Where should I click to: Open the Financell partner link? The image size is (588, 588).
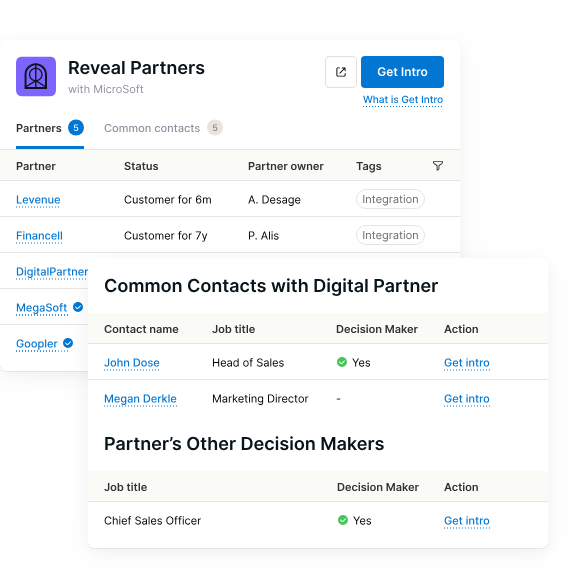tap(39, 236)
